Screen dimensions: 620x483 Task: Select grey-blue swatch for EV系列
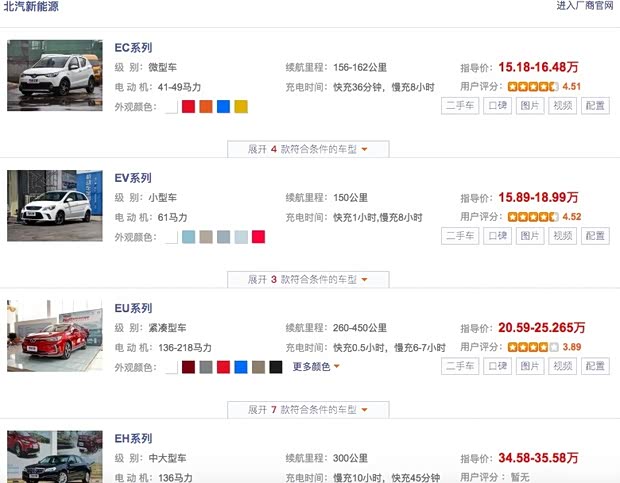click(223, 237)
